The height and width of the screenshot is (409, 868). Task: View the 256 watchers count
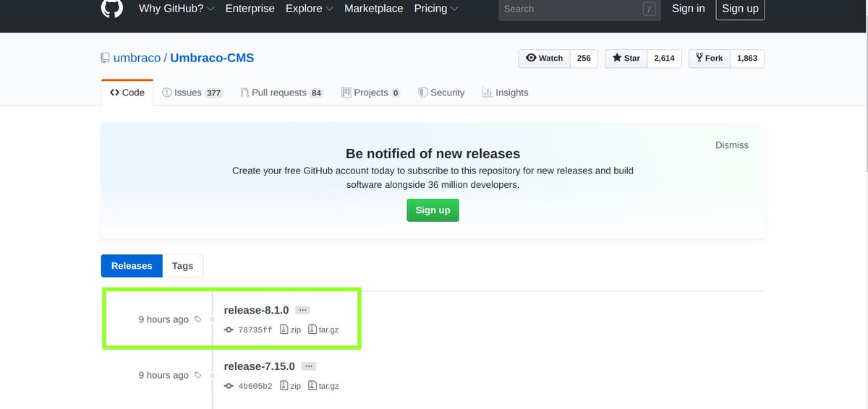click(584, 59)
